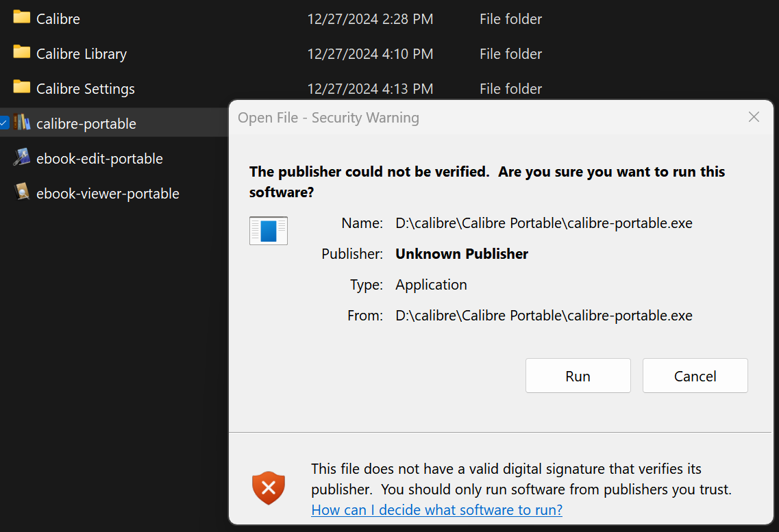This screenshot has height=532, width=779.
Task: Click the file path beside the Name label
Action: click(x=544, y=223)
